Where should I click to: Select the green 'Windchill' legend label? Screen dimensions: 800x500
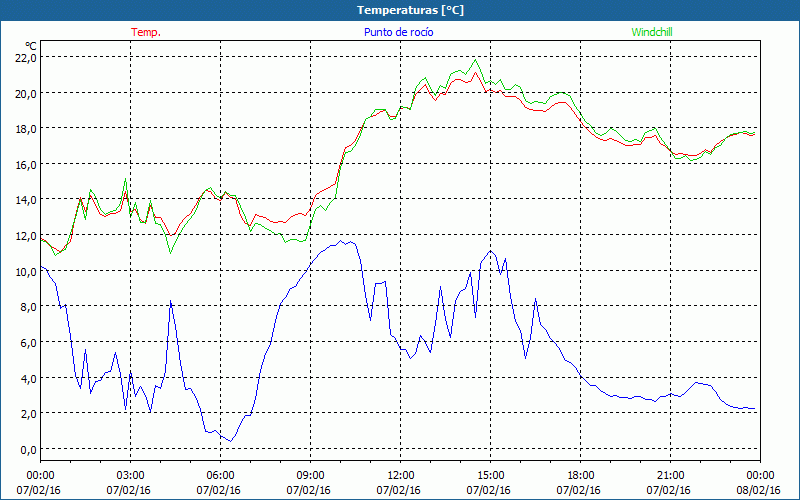tap(652, 32)
